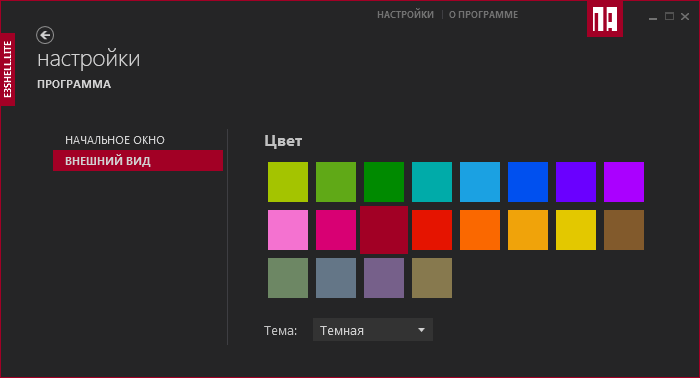This screenshot has width=700, height=378.
Task: Choose the cobalt blue color swatch
Action: coord(528,182)
